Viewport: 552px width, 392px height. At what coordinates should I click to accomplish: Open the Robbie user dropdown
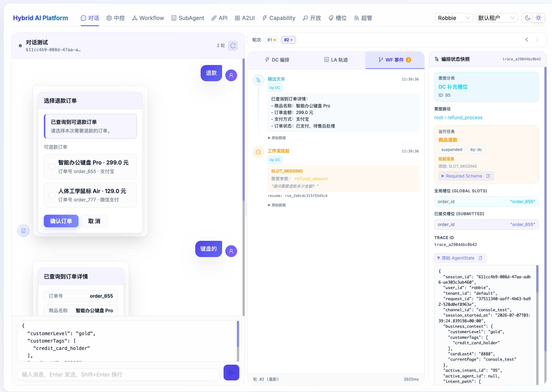click(454, 18)
